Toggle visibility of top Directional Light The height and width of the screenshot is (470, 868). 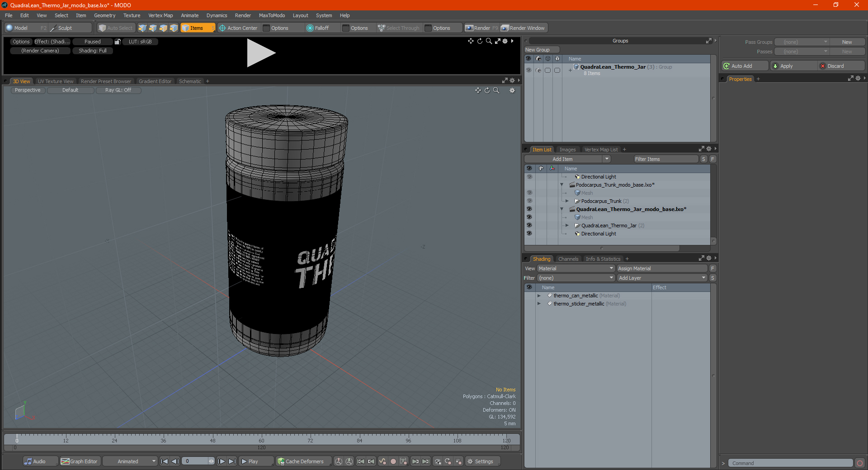click(529, 177)
